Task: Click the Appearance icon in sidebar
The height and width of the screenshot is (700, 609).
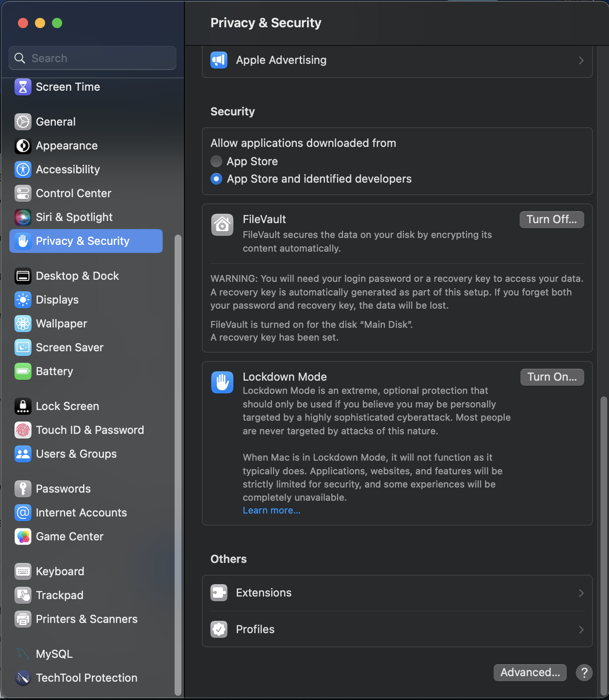Action: [23, 146]
